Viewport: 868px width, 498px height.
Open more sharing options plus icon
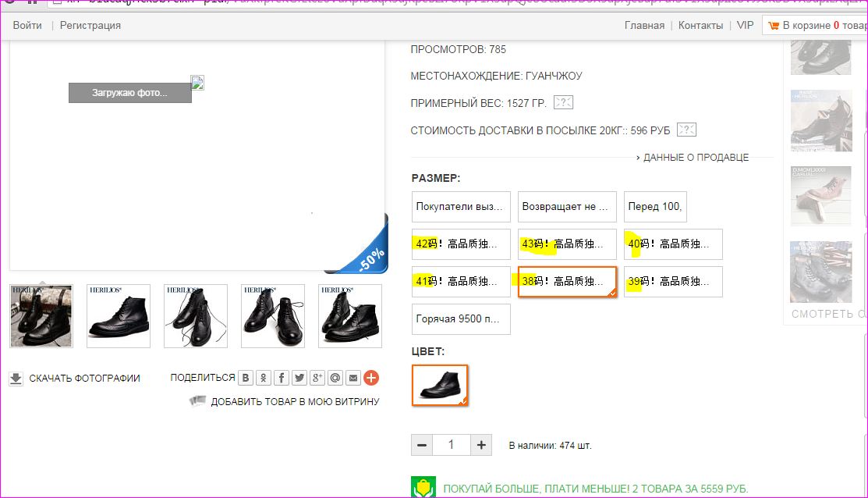[371, 378]
